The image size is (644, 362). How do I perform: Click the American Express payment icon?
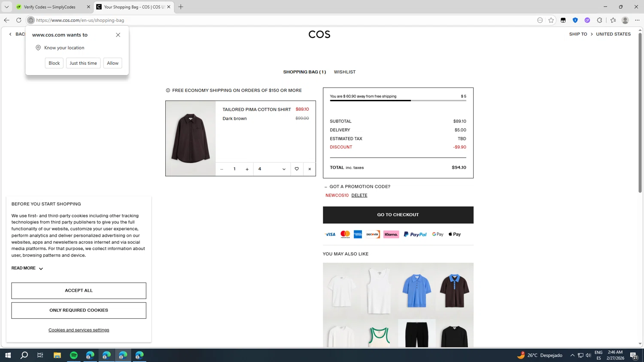tap(358, 235)
